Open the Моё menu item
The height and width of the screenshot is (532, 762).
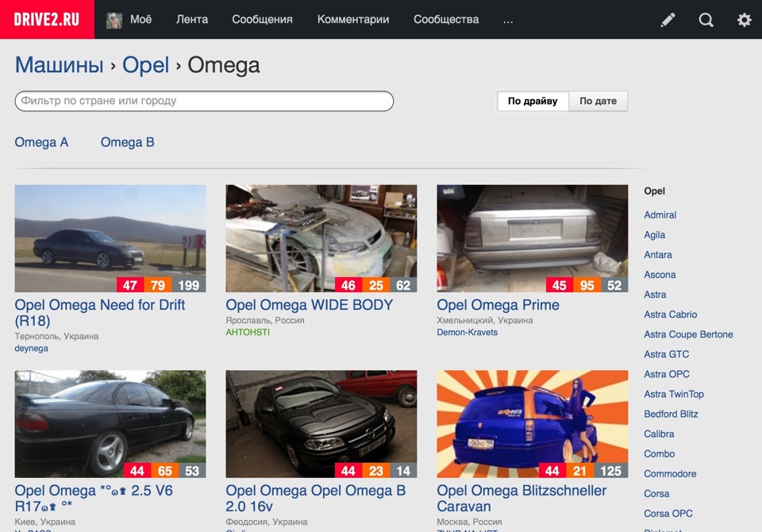pos(141,19)
